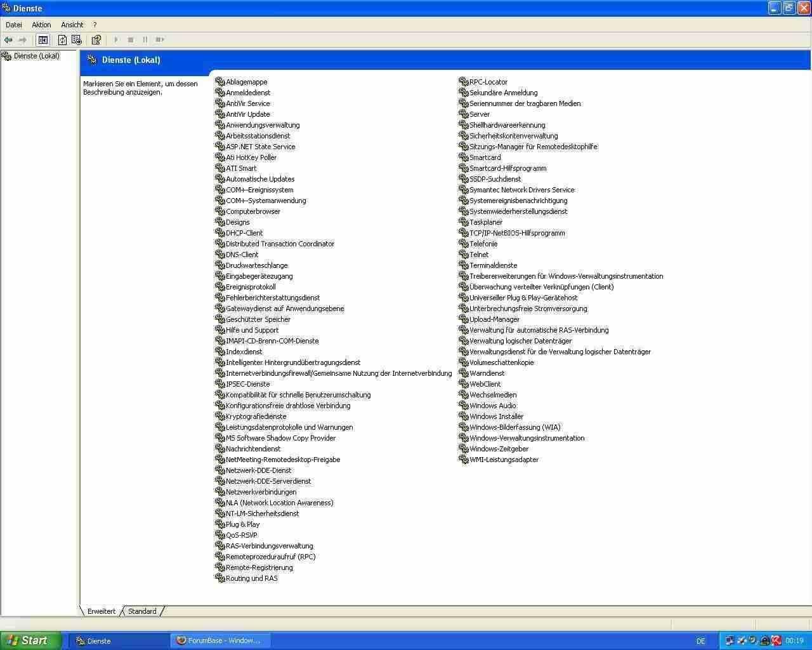812x650 pixels.
Task: Select the Windows-Zeitgeber service
Action: coord(499,449)
